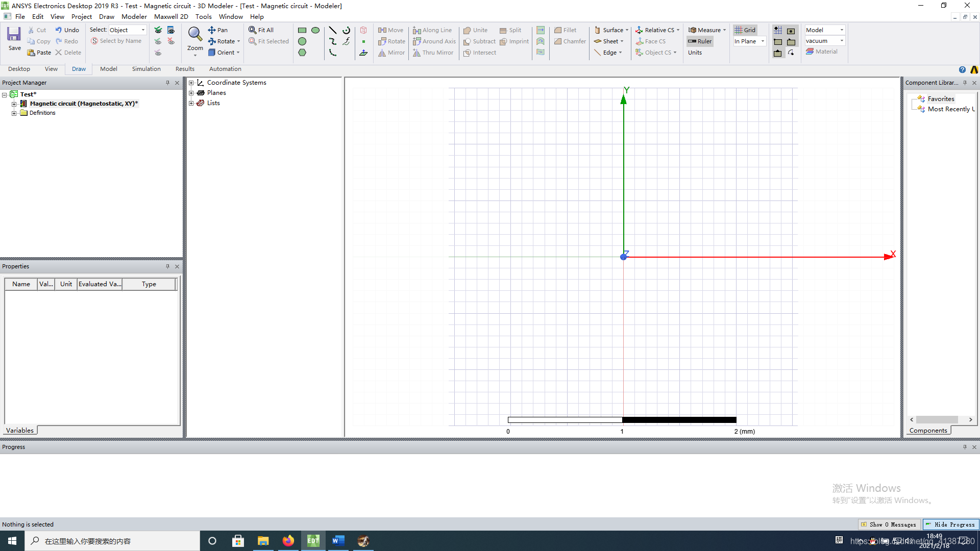Open the Maxwell 2D menu
The width and height of the screenshot is (980, 551).
171,16
